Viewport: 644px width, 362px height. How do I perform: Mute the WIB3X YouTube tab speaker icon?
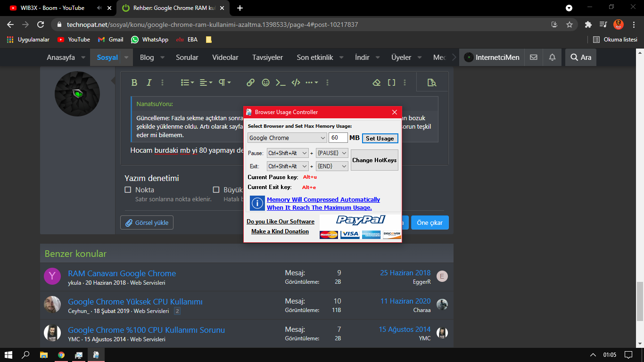(x=99, y=8)
